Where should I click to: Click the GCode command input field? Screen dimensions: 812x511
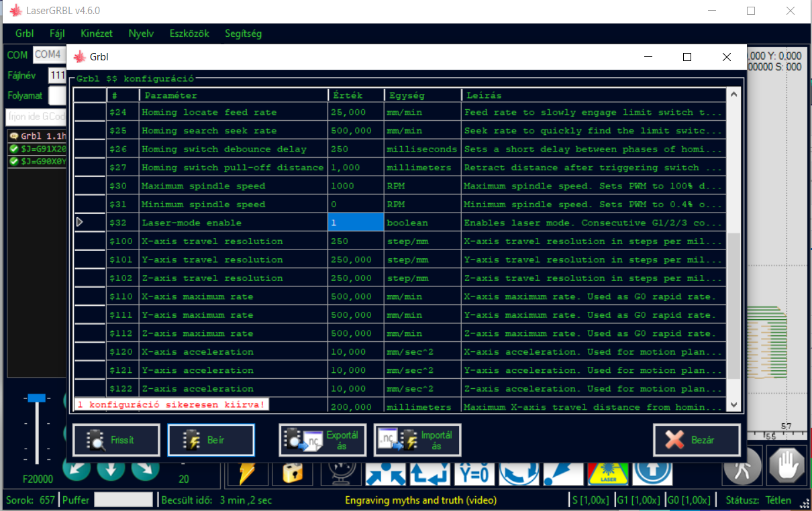tap(36, 117)
